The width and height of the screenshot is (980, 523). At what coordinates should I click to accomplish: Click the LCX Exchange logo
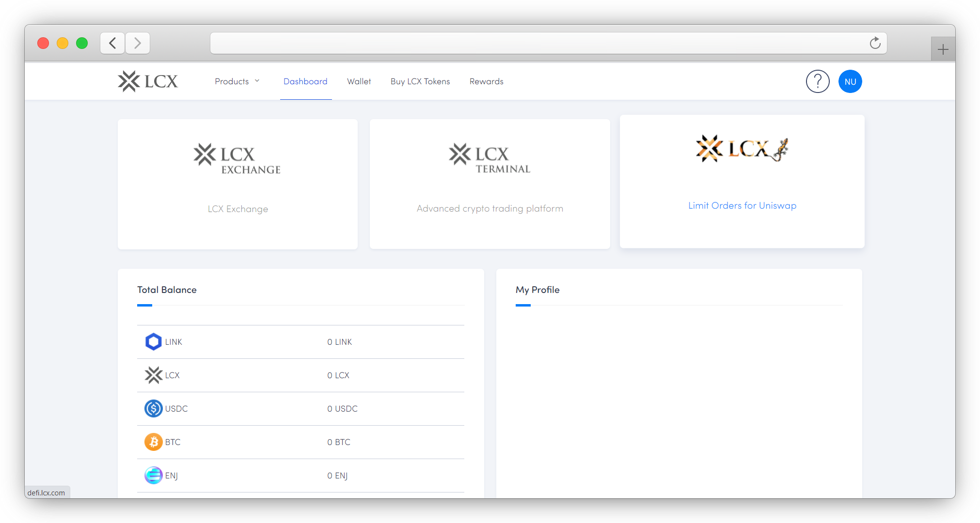tap(237, 159)
